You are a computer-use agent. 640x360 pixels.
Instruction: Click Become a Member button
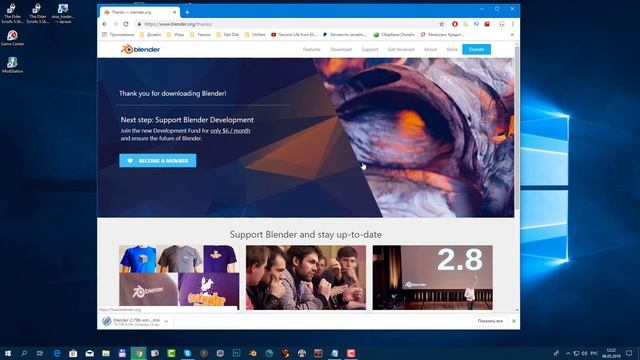[x=158, y=161]
